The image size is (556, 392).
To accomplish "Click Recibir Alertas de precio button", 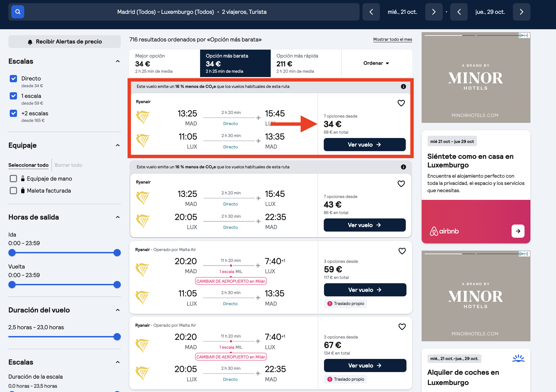I will pos(64,42).
